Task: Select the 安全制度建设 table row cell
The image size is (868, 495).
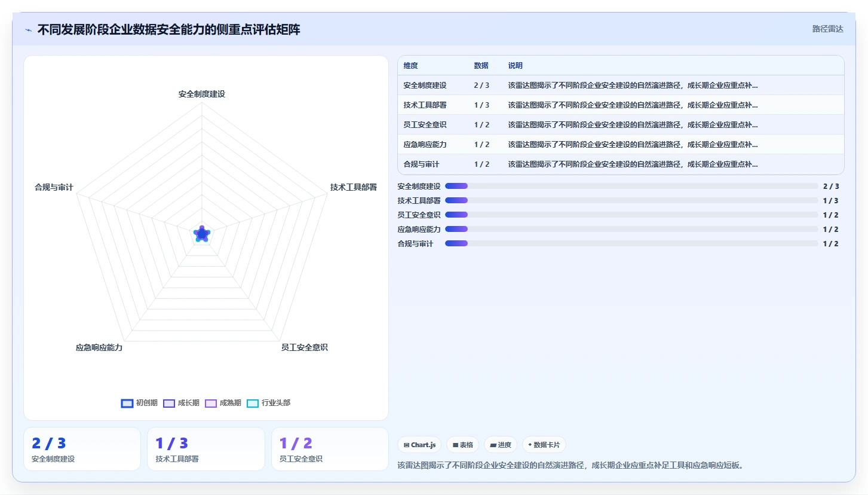Action: click(x=425, y=85)
